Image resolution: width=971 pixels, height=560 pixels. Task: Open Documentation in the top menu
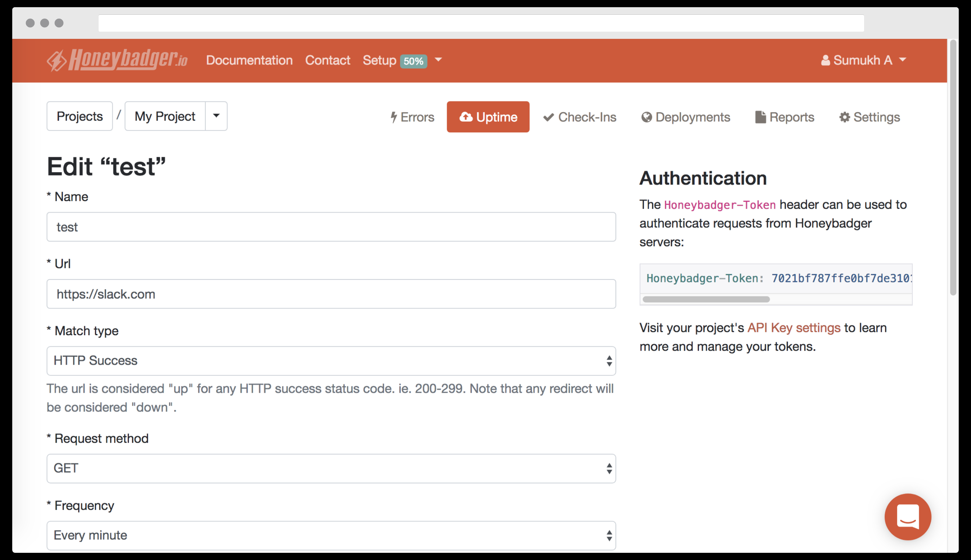point(249,60)
